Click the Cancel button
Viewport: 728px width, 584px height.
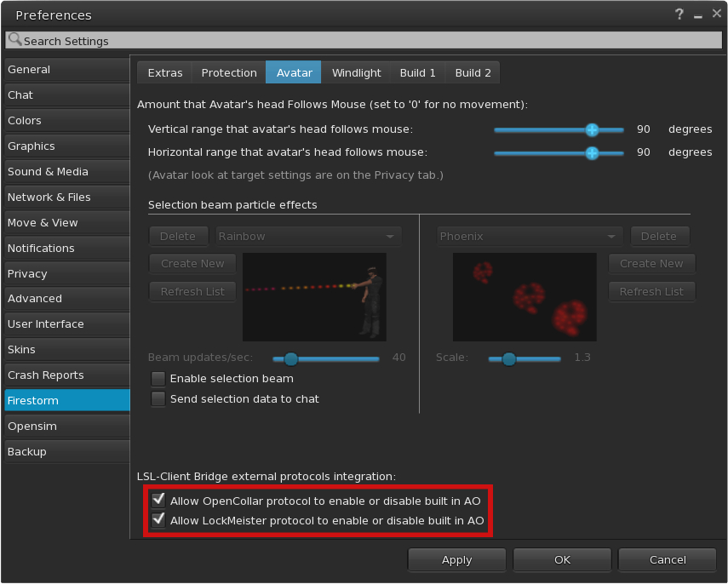tap(667, 560)
